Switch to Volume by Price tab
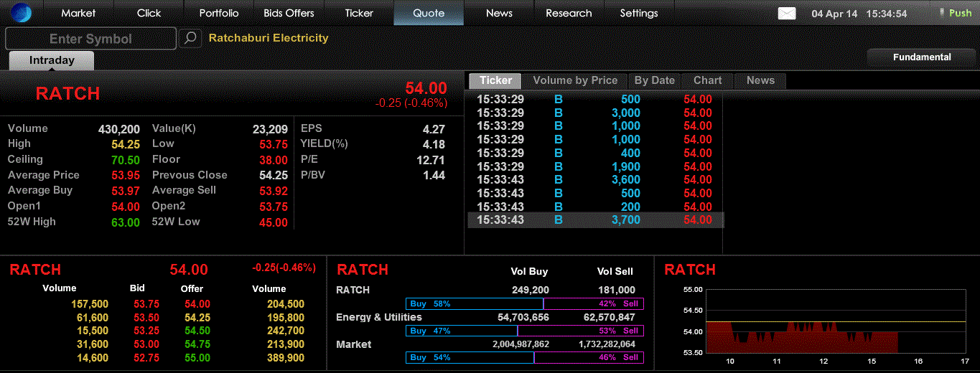The image size is (980, 373). pyautogui.click(x=575, y=80)
